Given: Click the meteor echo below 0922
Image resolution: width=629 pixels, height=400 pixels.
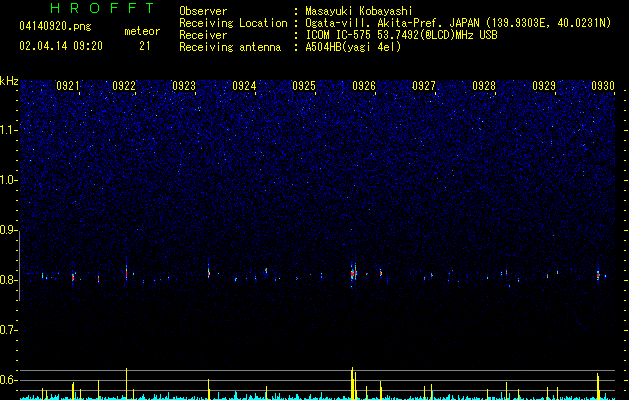Looking at the screenshot, I should (126, 273).
